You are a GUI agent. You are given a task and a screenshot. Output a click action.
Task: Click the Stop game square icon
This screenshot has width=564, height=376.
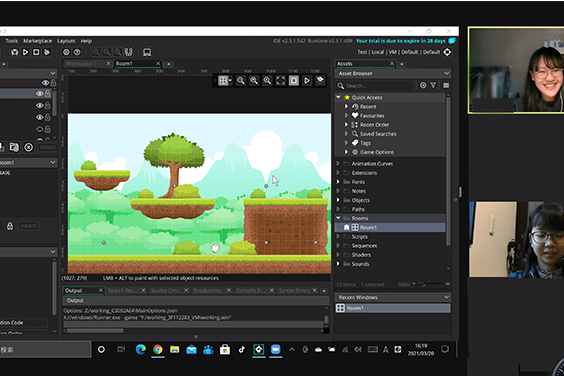36,52
